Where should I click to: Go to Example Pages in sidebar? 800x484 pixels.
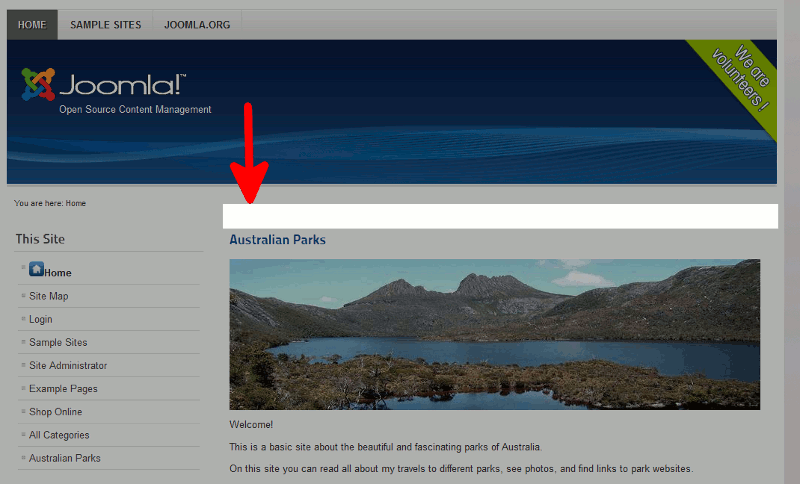63,389
